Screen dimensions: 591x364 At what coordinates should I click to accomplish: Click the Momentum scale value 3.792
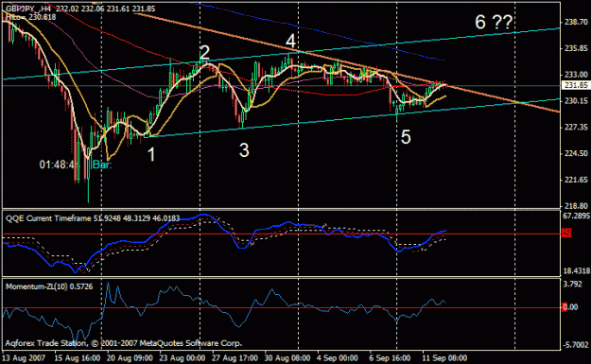coord(573,285)
